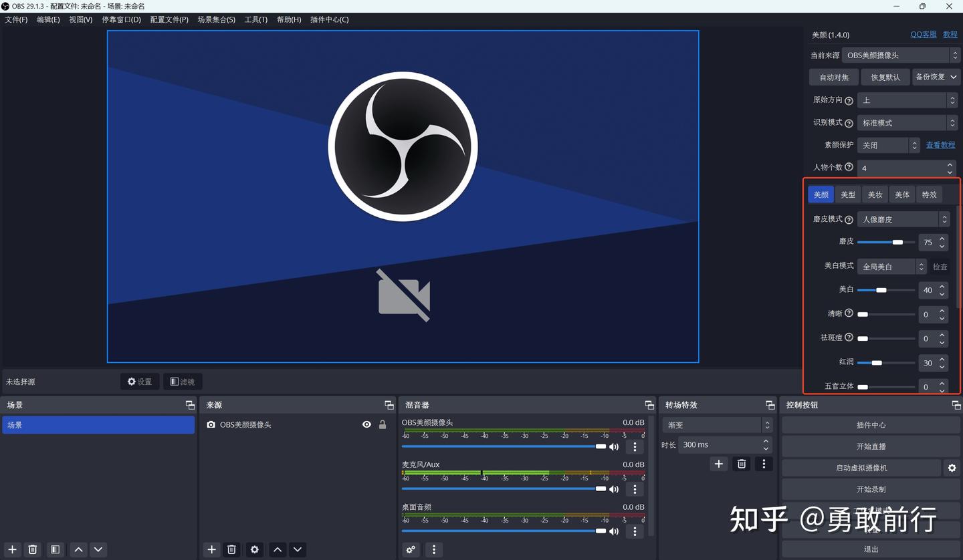Screen dimensions: 963x560
Task: Move source down in 来源 panel
Action: point(298,549)
